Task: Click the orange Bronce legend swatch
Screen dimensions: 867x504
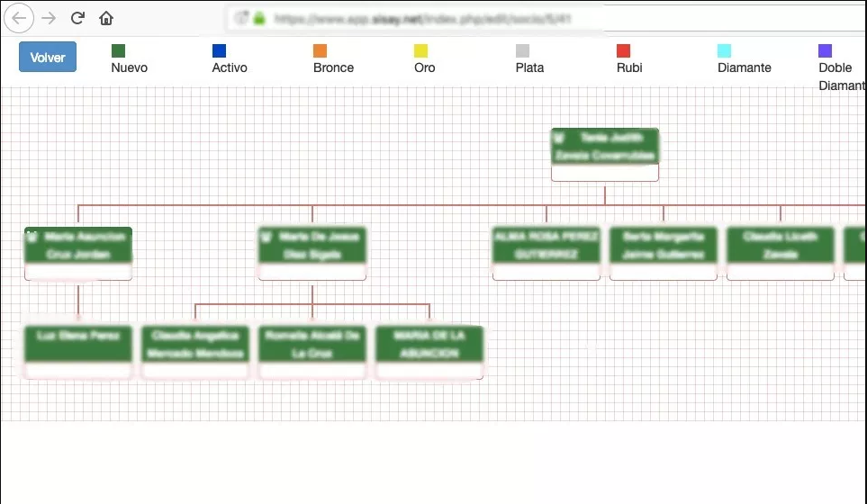Action: pos(320,50)
